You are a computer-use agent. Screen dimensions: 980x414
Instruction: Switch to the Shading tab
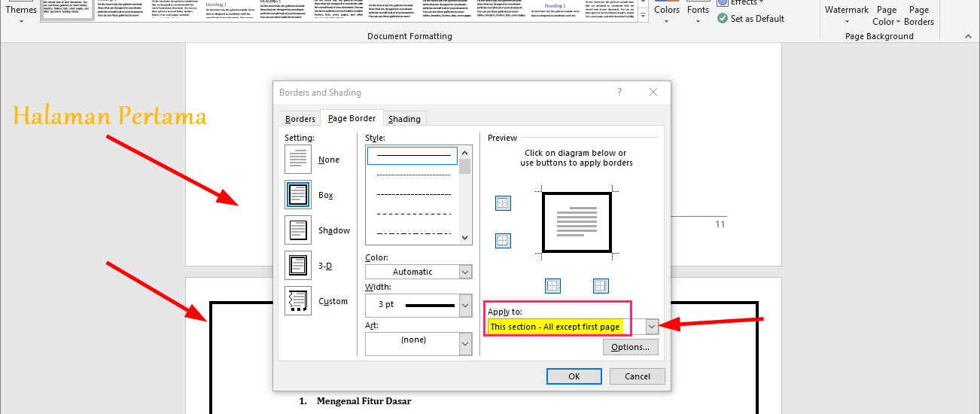point(404,119)
